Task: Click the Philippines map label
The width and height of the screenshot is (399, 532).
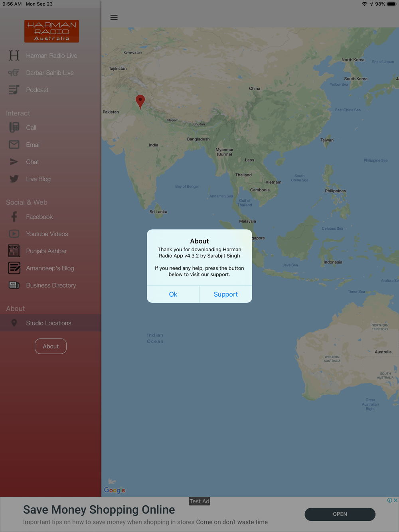Action: (x=336, y=191)
